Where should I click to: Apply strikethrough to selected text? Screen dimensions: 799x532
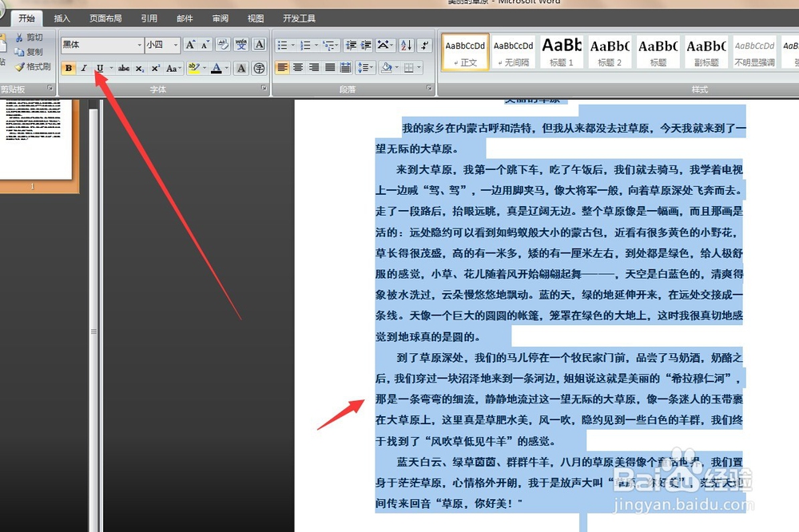coord(123,67)
